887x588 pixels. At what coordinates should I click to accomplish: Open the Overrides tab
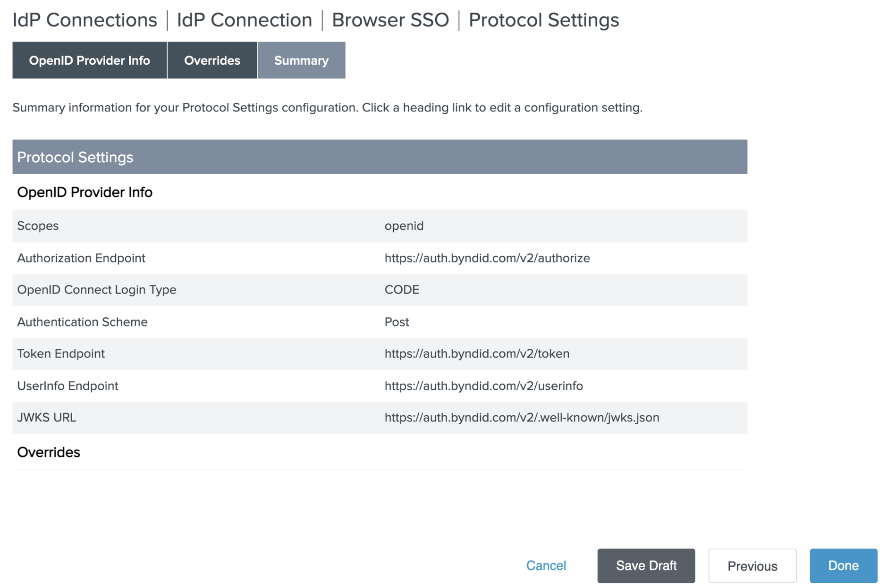tap(212, 60)
